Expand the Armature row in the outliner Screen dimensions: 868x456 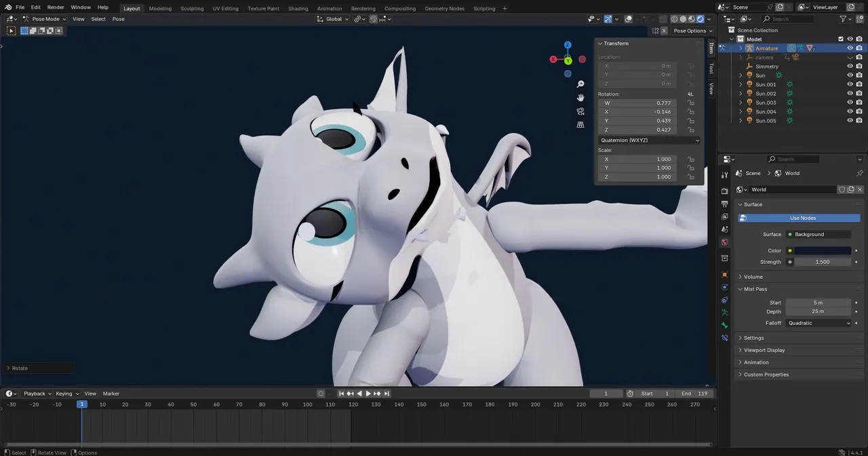click(741, 48)
